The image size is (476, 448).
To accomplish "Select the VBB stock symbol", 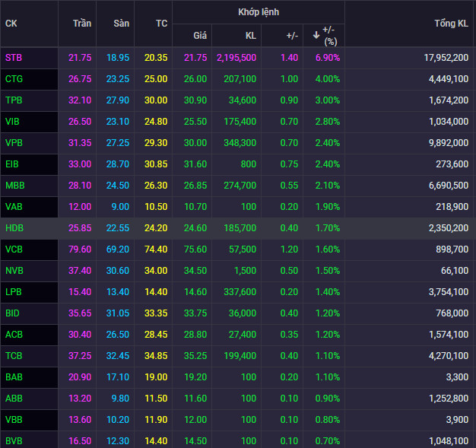I will pos(14,419).
